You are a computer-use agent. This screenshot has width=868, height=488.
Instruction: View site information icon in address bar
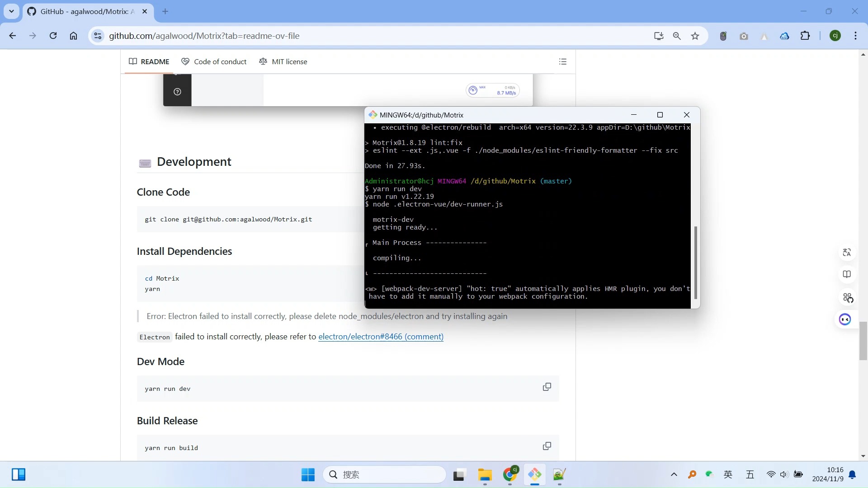(x=98, y=36)
